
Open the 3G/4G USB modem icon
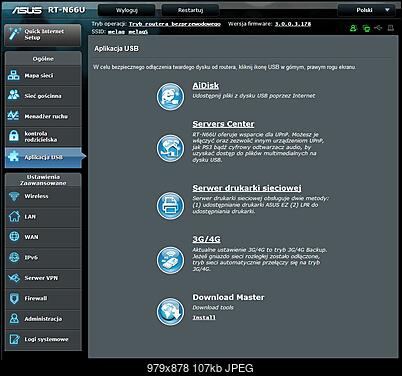point(170,260)
